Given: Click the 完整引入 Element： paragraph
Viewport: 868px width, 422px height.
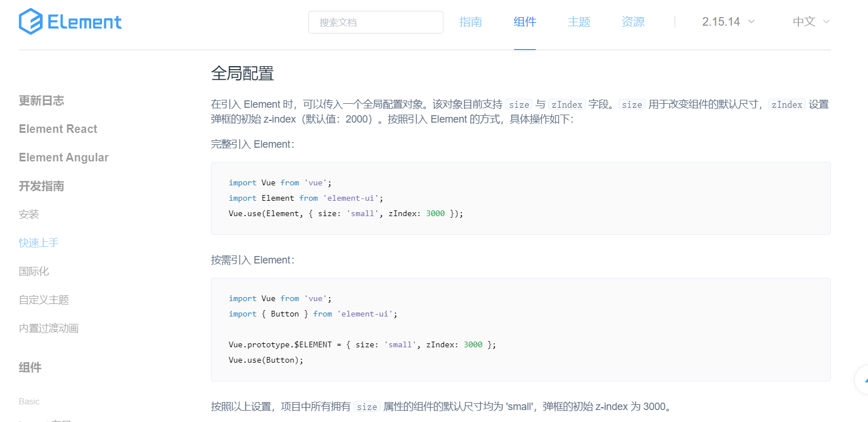Looking at the screenshot, I should point(253,144).
